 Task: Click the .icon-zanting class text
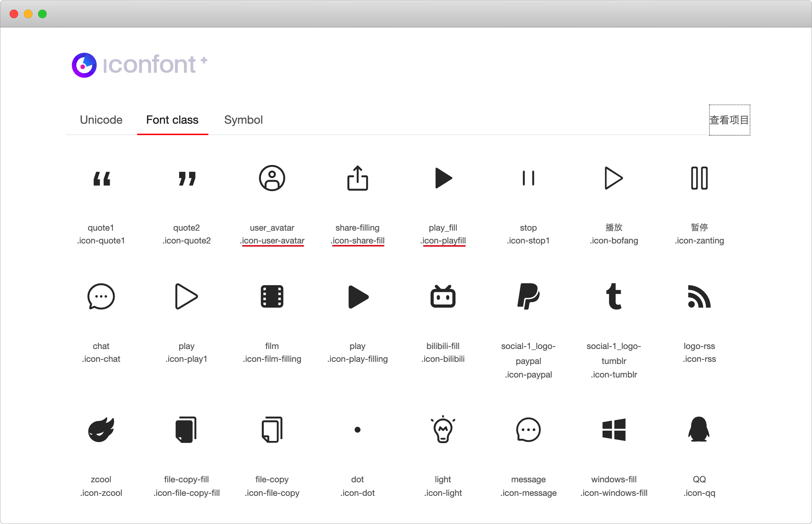click(699, 241)
